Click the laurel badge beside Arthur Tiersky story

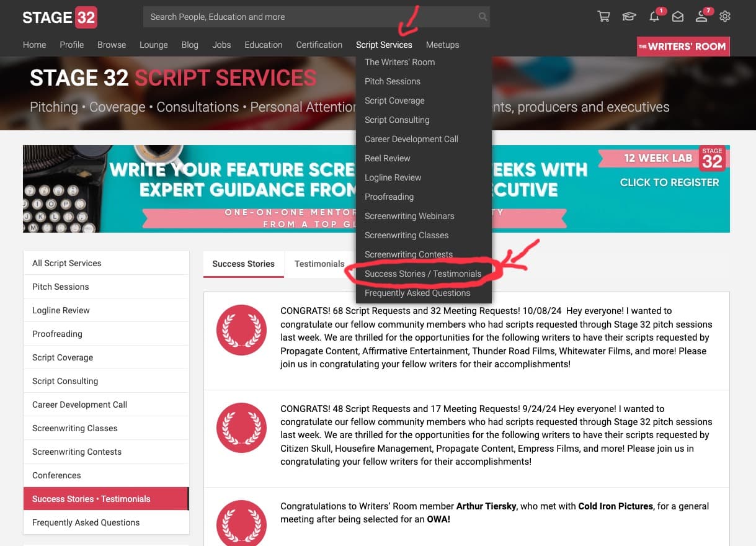pyautogui.click(x=241, y=525)
